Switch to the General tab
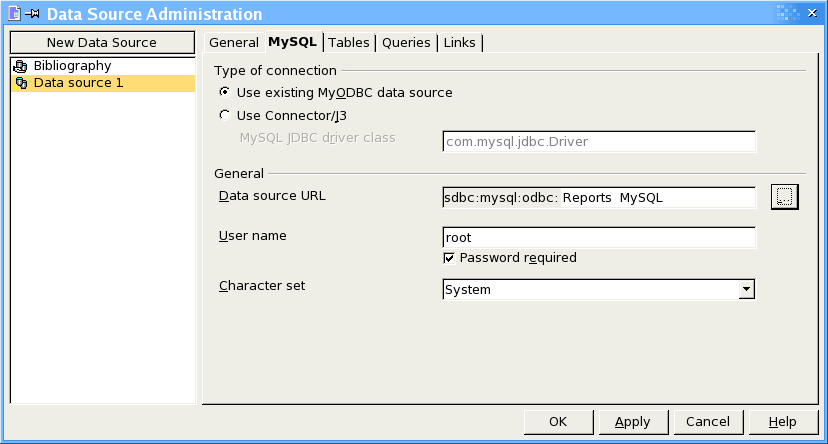 (x=234, y=42)
